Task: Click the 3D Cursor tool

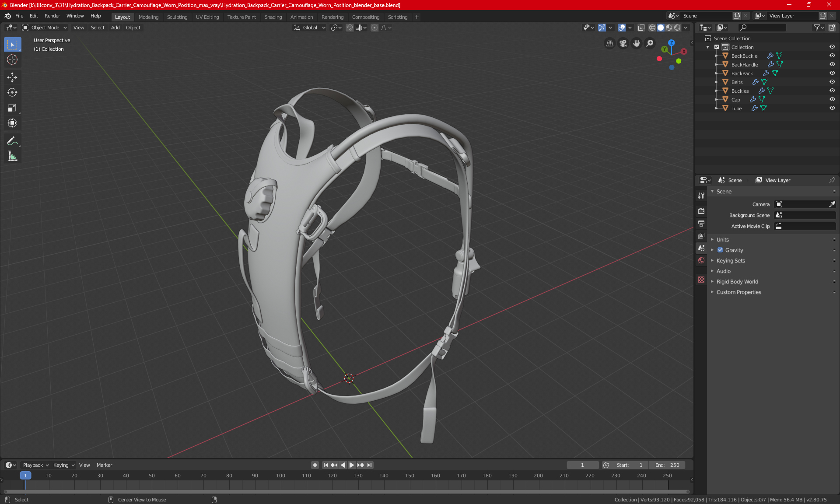Action: click(x=12, y=59)
